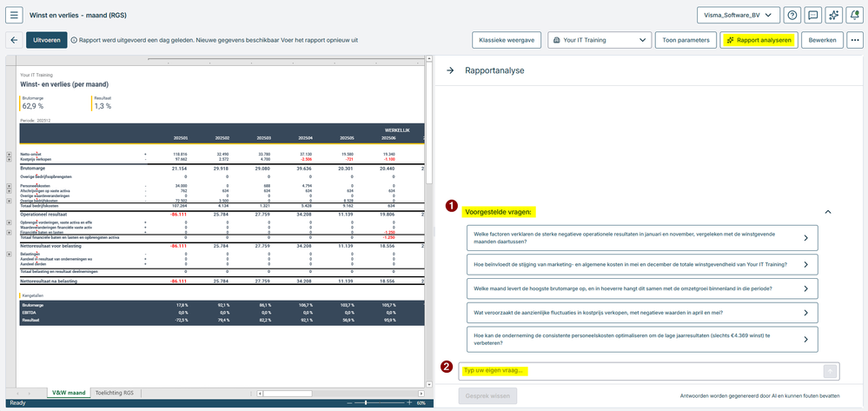Image resolution: width=868 pixels, height=411 pixels.
Task: Collapse the Voorgestelde vragen section
Action: (828, 211)
